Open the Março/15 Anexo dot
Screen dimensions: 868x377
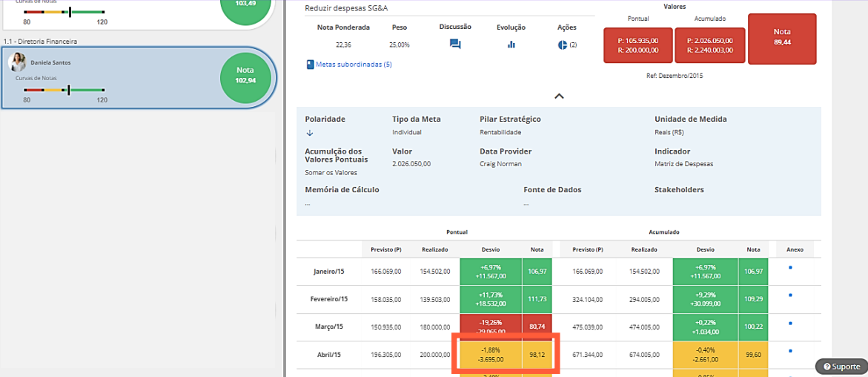(x=790, y=323)
